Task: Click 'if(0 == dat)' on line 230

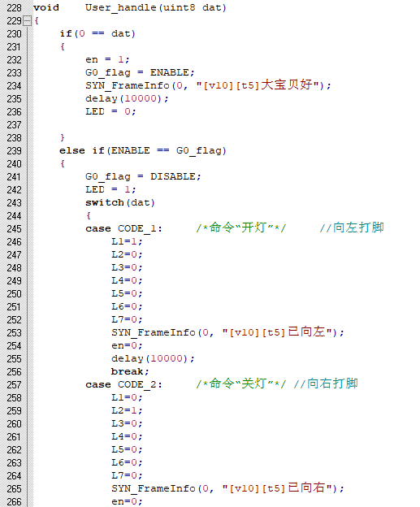Action: [x=97, y=33]
